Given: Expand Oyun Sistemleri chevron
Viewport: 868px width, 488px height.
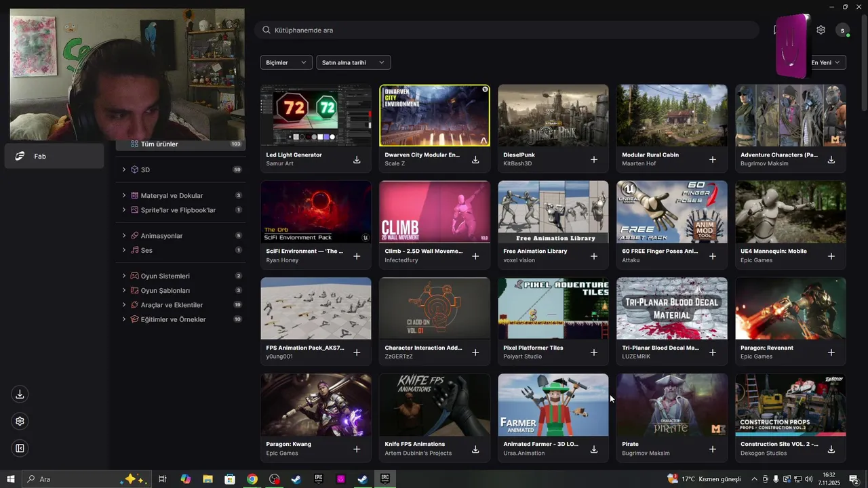Looking at the screenshot, I should [x=124, y=276].
